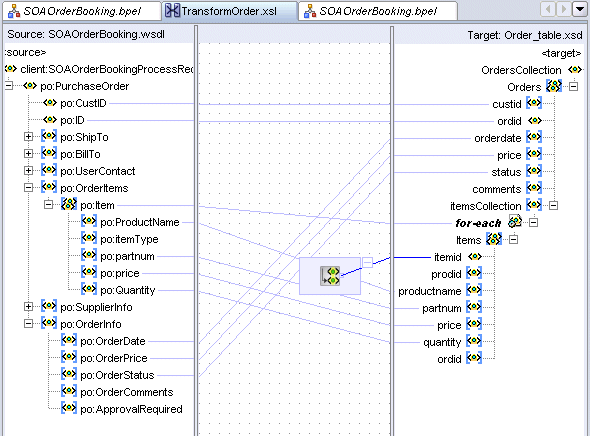
Task: Select the po:itemType element icon
Action: [x=89, y=238]
